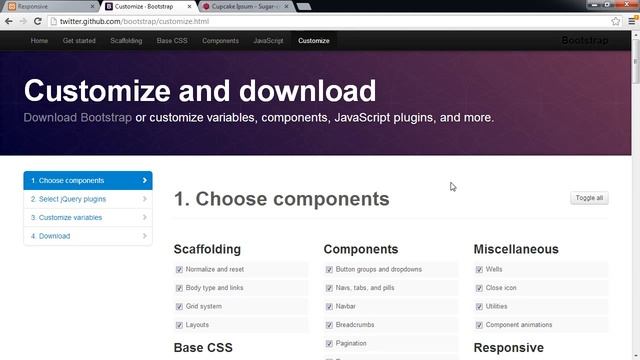Click the Bootstrap brand link
This screenshot has height=360, width=640.
tap(585, 40)
